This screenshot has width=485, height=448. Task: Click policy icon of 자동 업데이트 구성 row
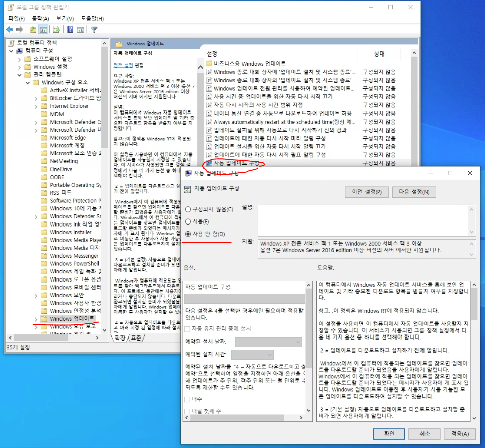[x=209, y=163]
